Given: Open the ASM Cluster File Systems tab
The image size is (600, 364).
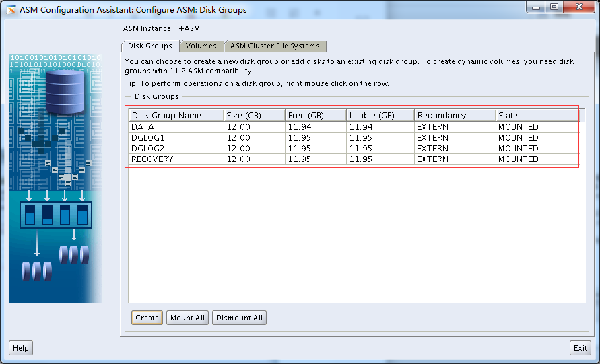Looking at the screenshot, I should pyautogui.click(x=275, y=46).
